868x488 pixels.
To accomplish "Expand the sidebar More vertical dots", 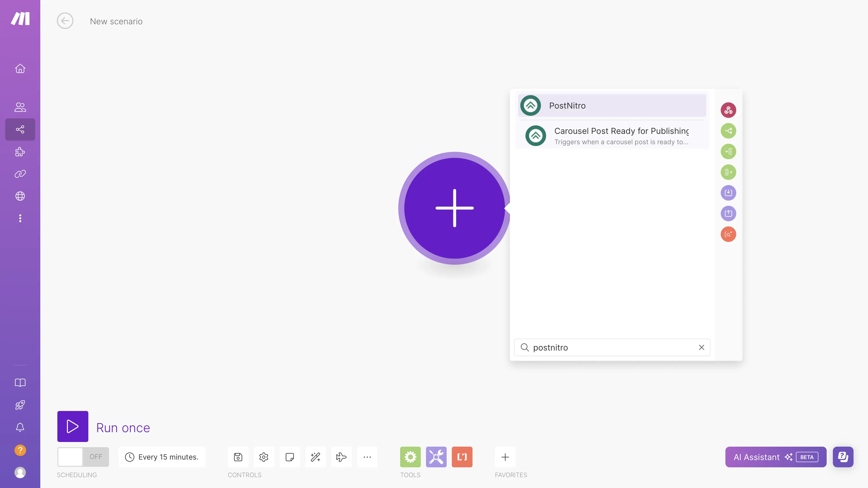I will (20, 218).
